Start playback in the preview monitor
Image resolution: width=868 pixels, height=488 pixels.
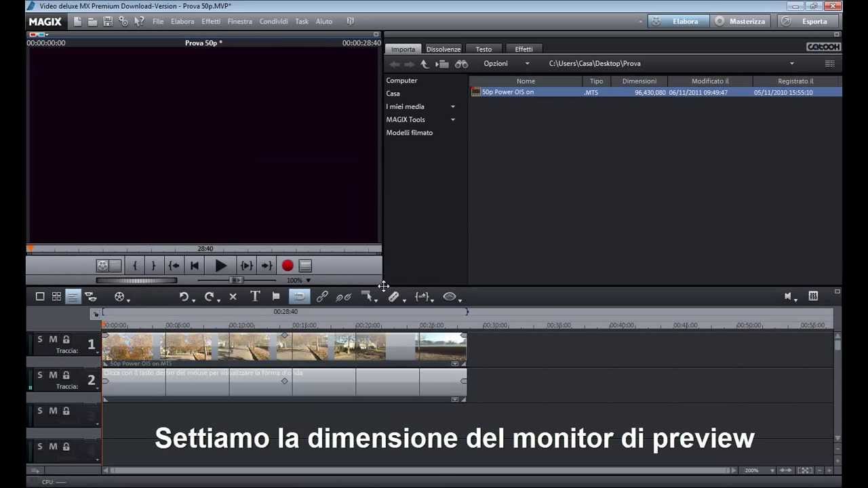[220, 266]
